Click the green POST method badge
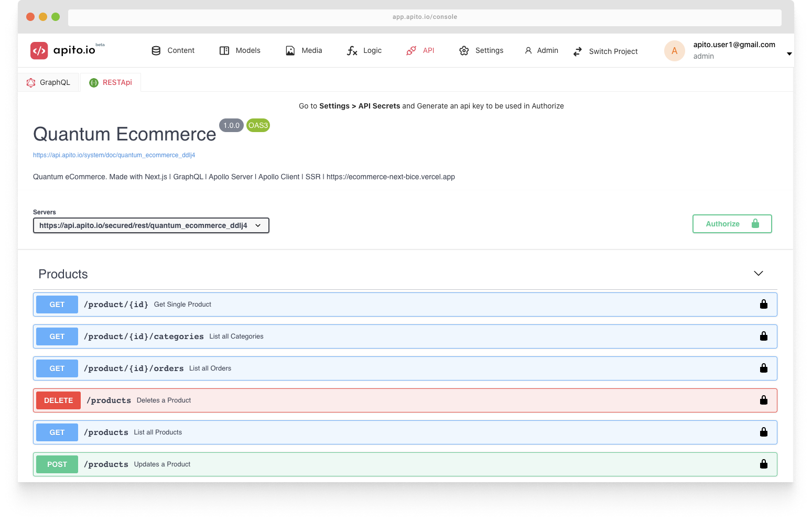 (x=57, y=464)
